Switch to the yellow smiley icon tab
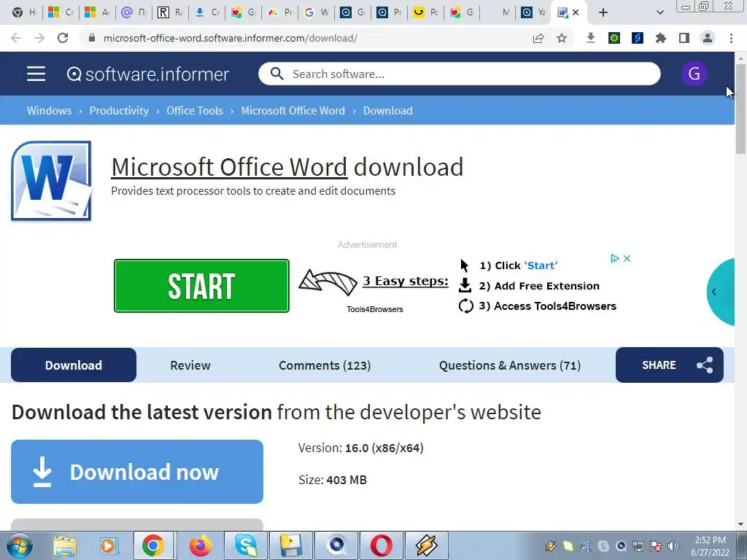 425,12
